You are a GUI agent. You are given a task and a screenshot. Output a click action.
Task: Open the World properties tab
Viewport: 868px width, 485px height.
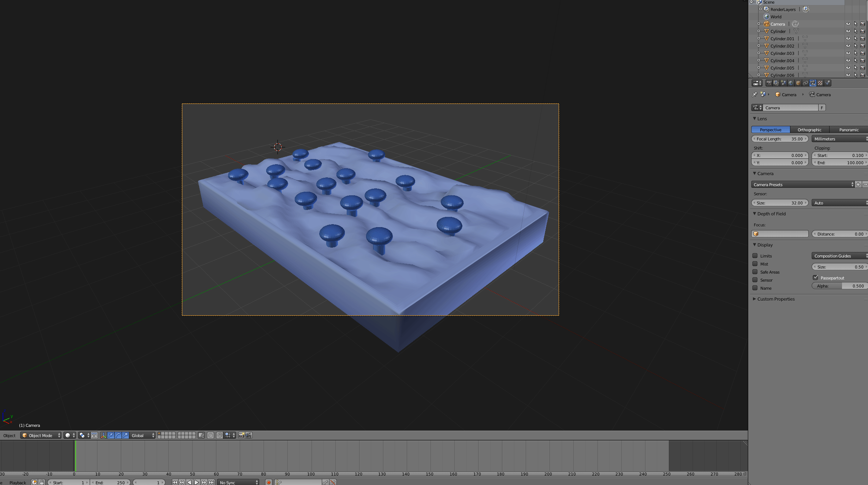[791, 83]
